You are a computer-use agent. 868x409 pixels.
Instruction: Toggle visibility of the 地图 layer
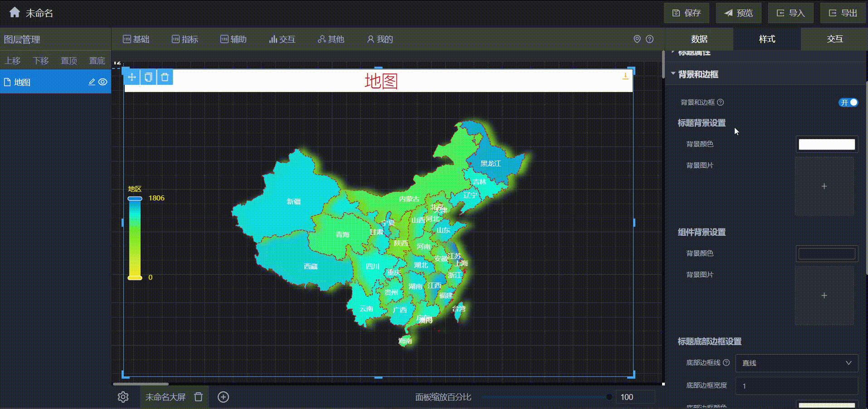point(104,82)
